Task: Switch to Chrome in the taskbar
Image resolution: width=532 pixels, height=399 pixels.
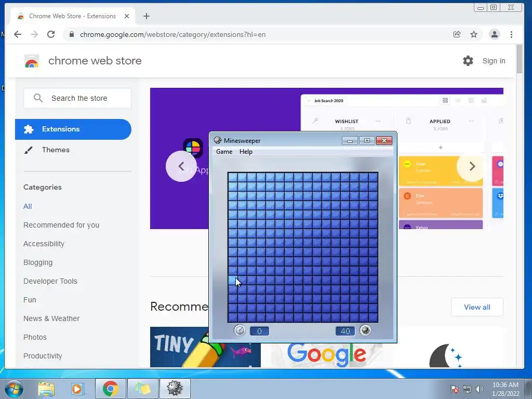Action: 110,389
